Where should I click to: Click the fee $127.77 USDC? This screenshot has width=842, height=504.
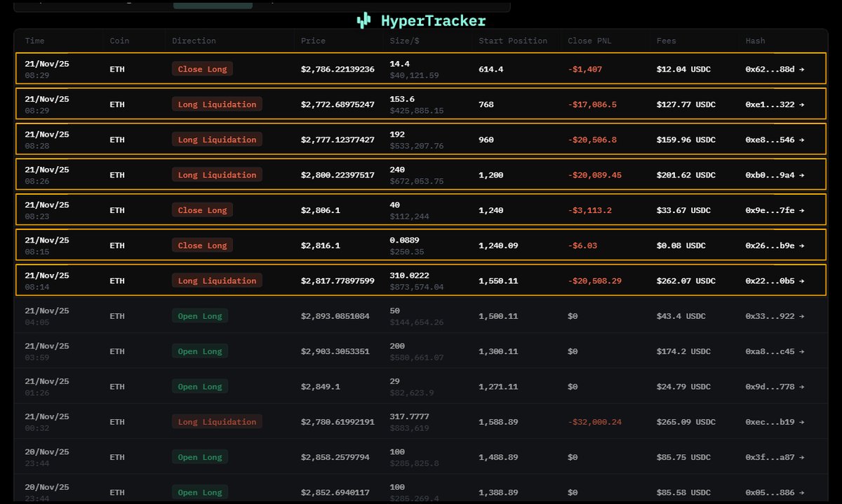click(686, 104)
